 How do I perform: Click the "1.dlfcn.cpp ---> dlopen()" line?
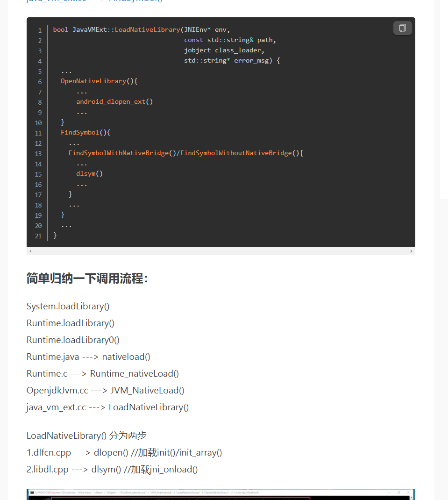pos(124,452)
